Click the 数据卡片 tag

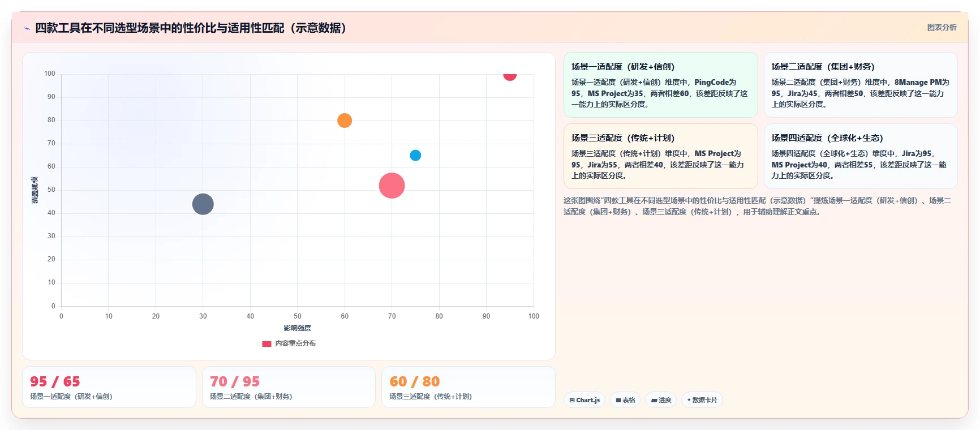pos(702,400)
